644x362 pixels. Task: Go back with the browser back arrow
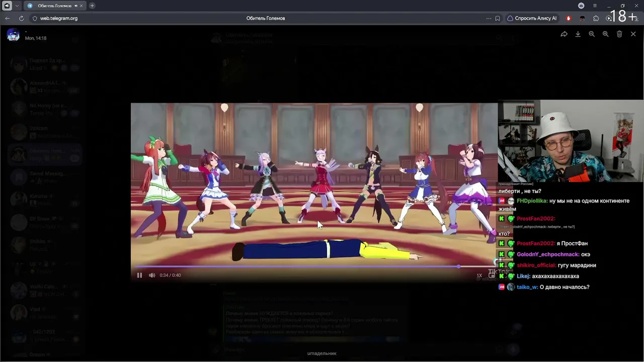(8, 18)
